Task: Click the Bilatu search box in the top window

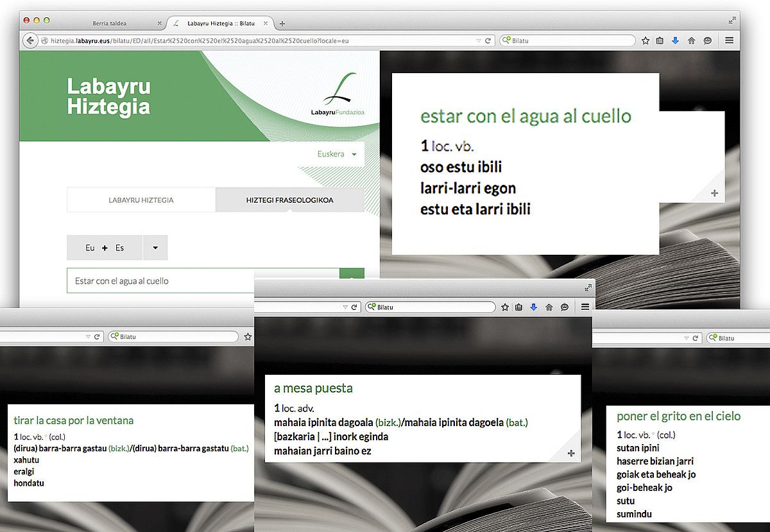Action: tap(567, 40)
